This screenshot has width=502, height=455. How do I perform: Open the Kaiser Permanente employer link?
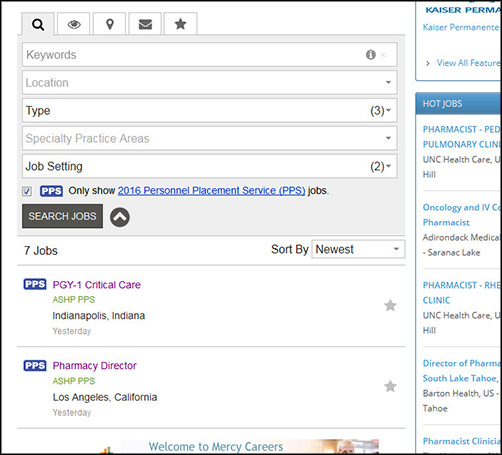point(461,27)
